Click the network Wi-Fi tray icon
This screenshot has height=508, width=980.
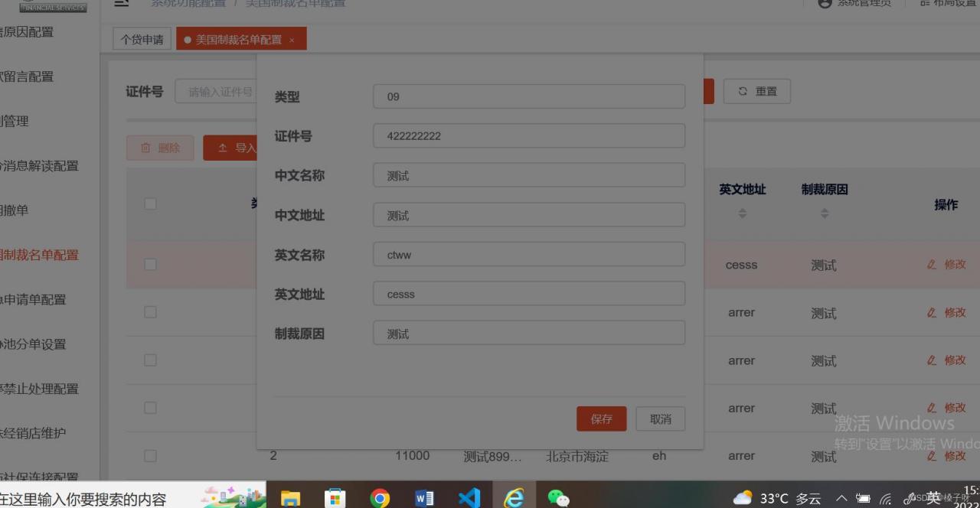coord(886,499)
